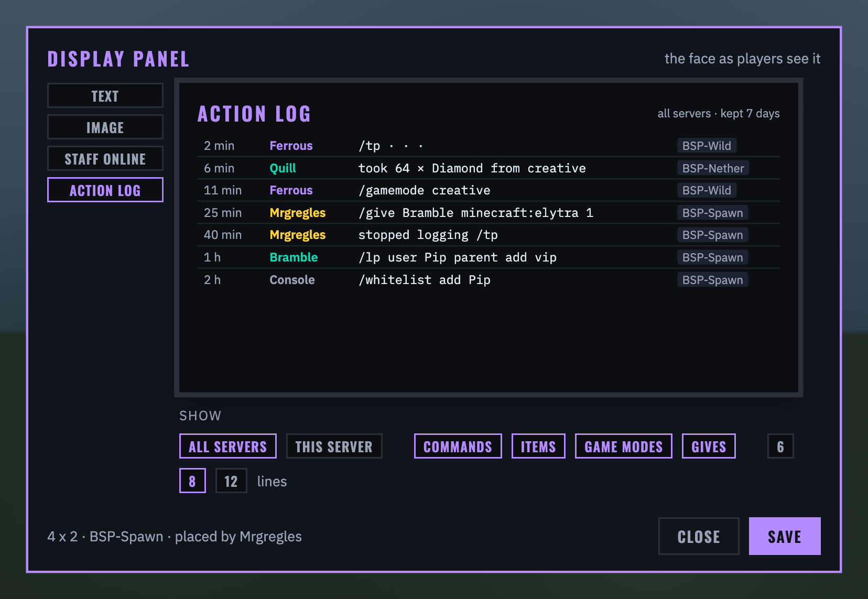
Task: Click the '/tp · · ·' command entry
Action: (391, 146)
